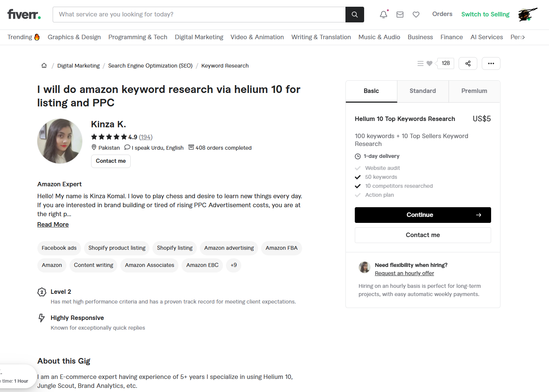Viewport: 549px width, 392px height.
Task: Click Request an hourly offer link
Action: point(404,273)
